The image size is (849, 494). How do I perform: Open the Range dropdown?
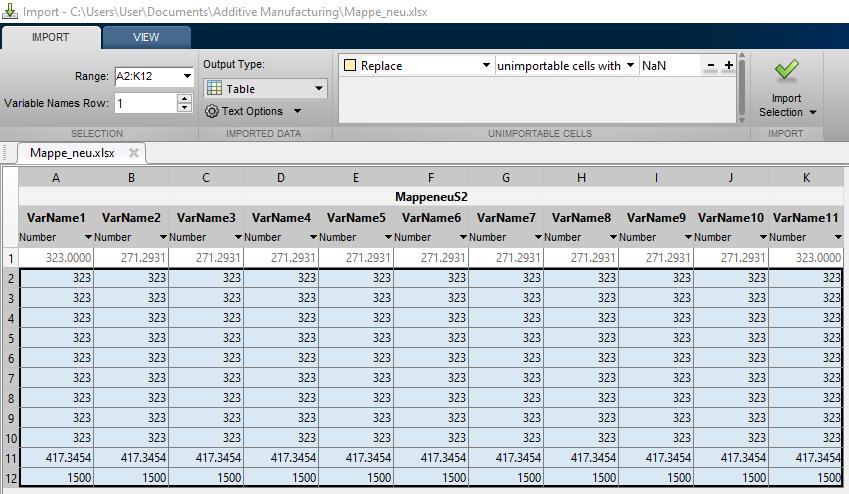[x=186, y=76]
